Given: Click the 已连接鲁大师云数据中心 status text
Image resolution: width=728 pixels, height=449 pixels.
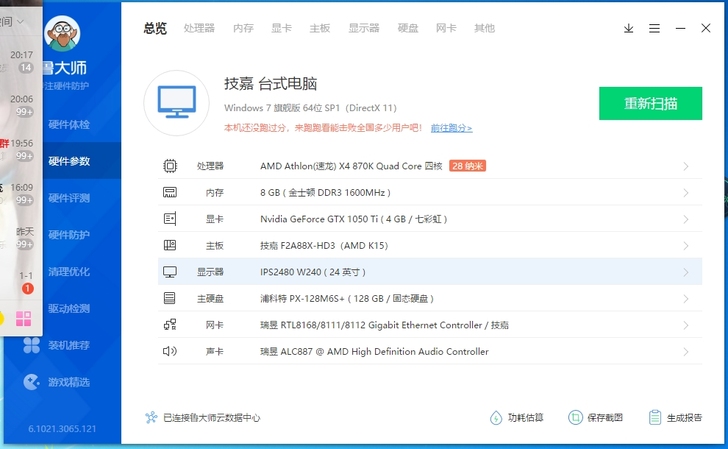Looking at the screenshot, I should 212,417.
